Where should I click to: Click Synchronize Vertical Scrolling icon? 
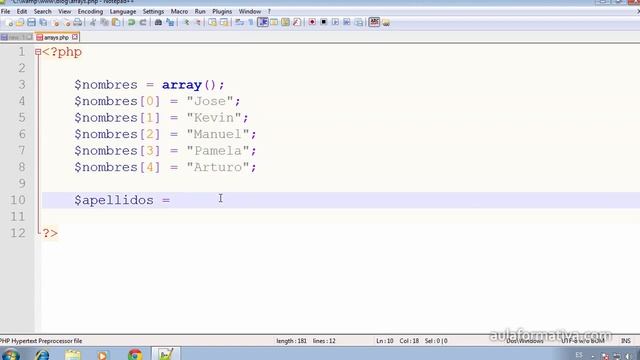(212, 22)
